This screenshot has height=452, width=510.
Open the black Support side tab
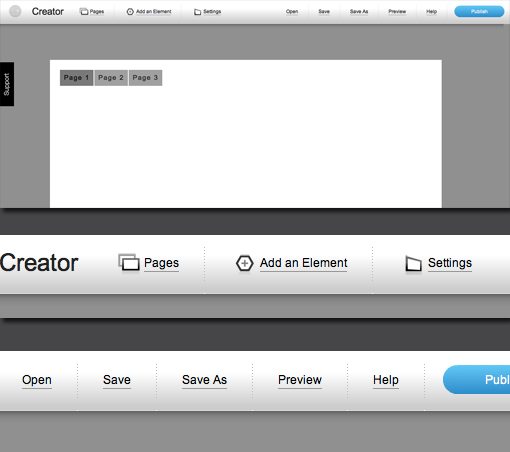pyautogui.click(x=7, y=84)
